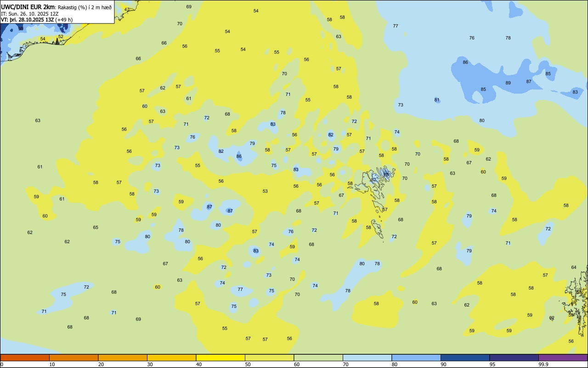Click the bright yellow 40–50 legend swatch

220,357
